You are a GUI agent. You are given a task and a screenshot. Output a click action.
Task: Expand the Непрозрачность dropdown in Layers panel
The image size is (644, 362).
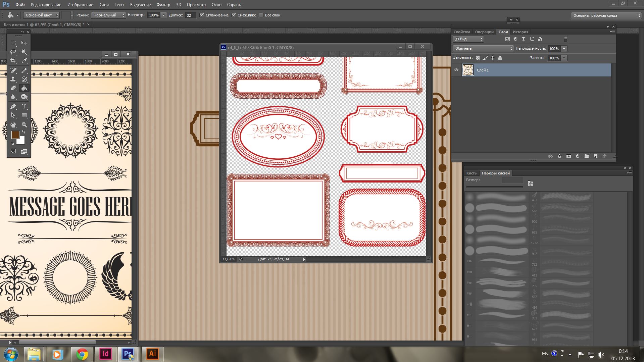(x=564, y=49)
